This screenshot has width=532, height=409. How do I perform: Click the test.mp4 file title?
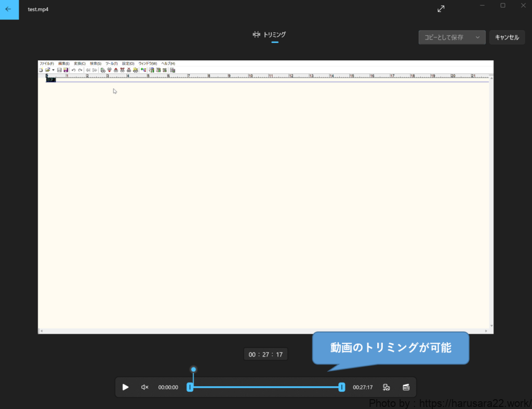pos(38,9)
